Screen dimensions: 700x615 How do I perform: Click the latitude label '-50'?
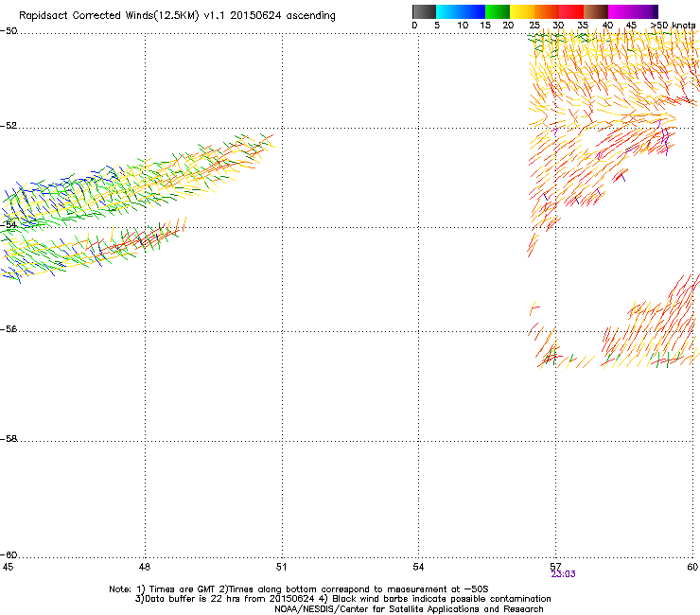pos(9,31)
